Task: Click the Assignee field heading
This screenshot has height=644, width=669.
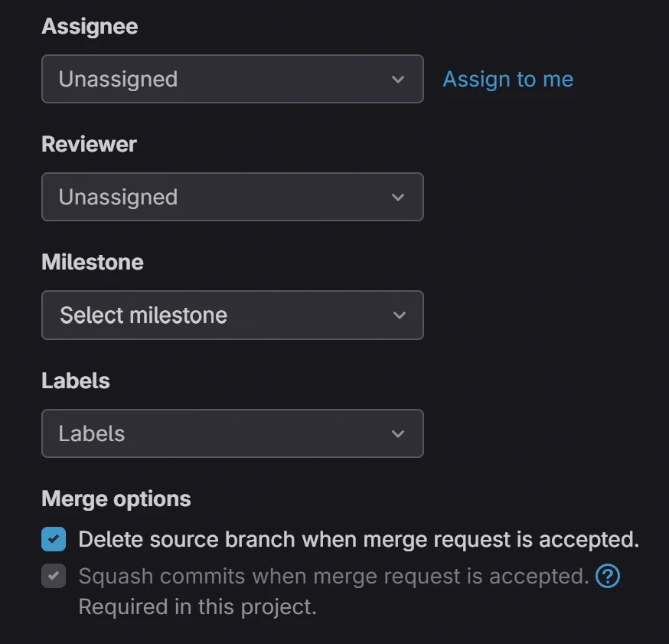Action: point(90,26)
